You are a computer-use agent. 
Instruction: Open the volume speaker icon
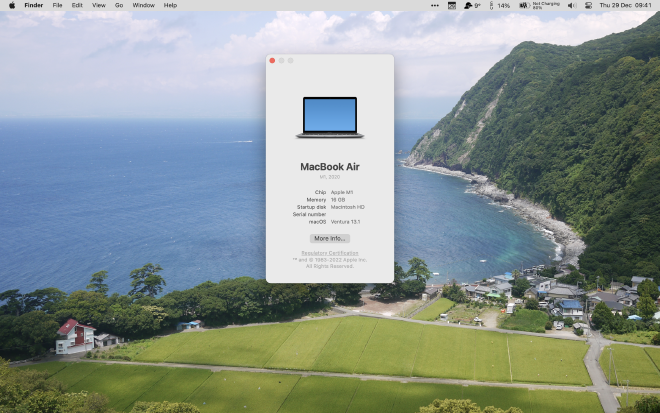coord(572,5)
